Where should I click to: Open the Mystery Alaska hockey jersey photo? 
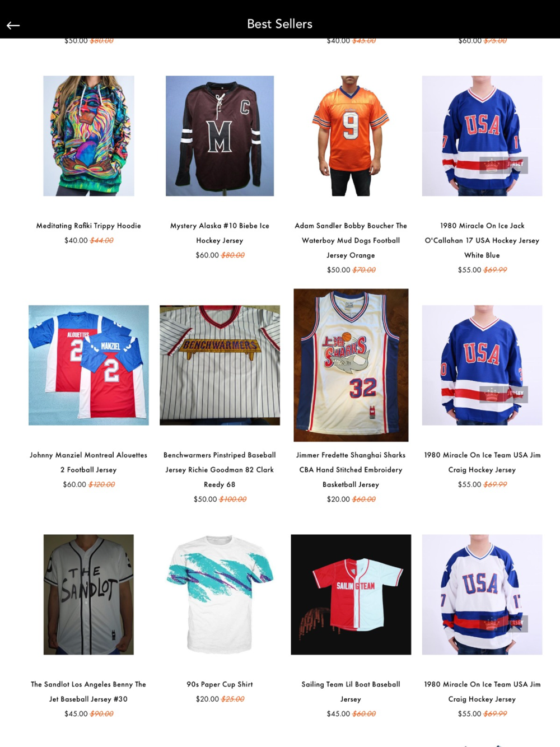pyautogui.click(x=220, y=136)
